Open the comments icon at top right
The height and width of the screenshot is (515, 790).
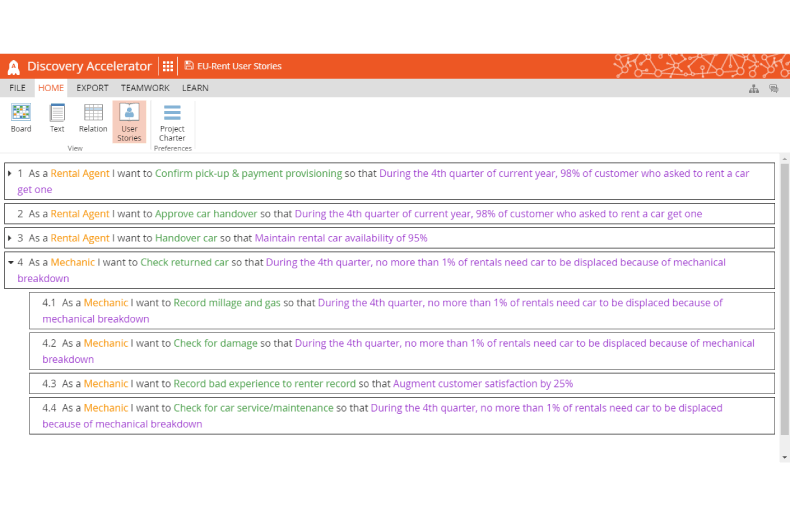[773, 89]
